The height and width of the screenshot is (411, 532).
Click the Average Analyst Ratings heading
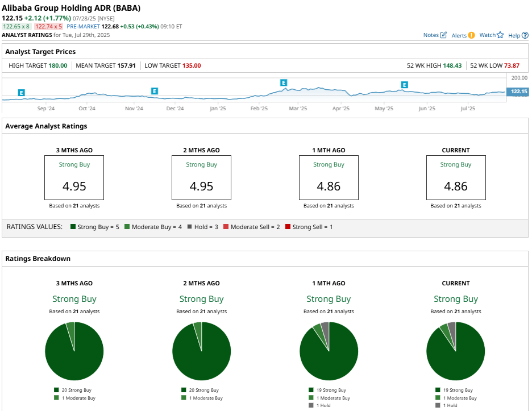coord(46,126)
